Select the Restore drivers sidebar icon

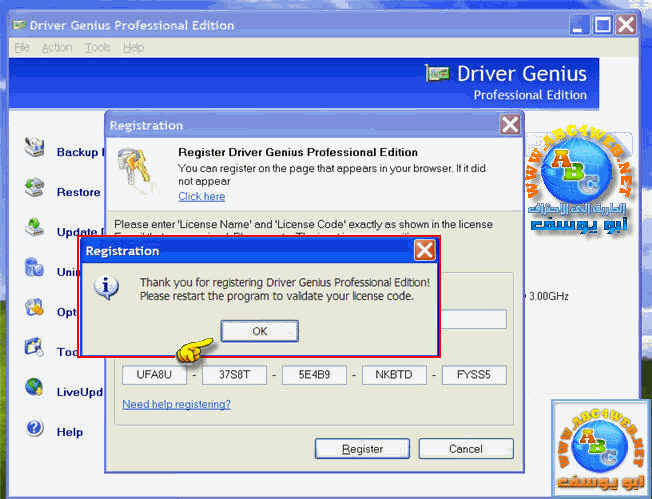click(x=35, y=189)
